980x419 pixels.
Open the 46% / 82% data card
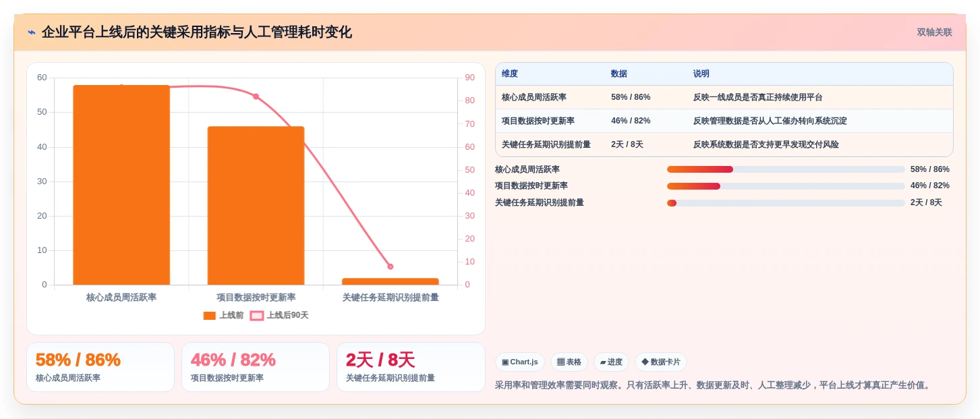(256, 367)
